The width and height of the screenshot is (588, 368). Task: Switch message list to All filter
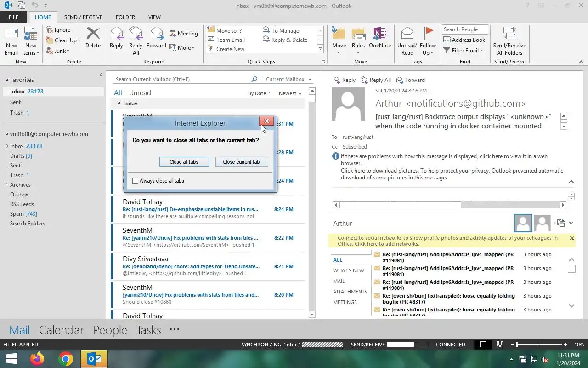[118, 93]
